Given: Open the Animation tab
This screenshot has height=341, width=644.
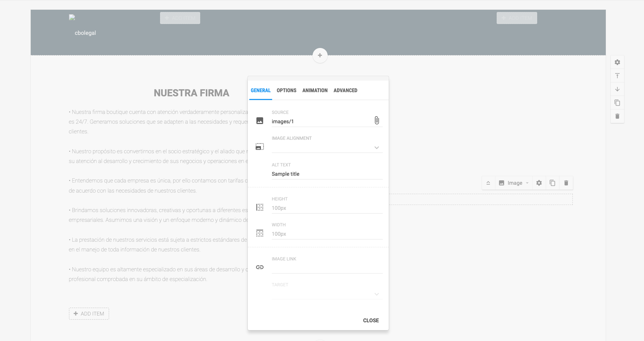Looking at the screenshot, I should pos(315,90).
